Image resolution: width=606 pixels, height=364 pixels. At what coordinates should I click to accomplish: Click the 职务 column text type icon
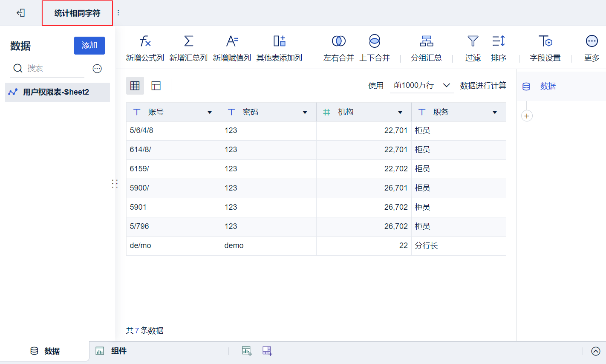tap(422, 112)
